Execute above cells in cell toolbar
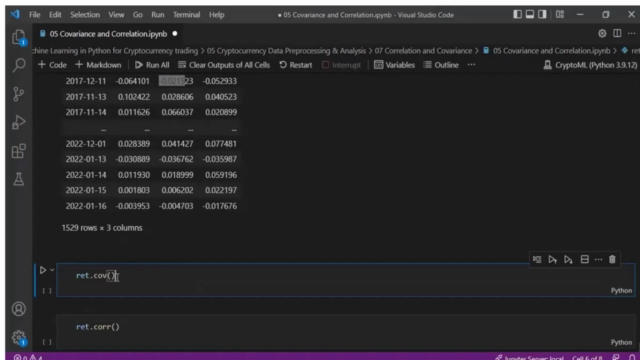This screenshot has height=360, width=640. (553, 259)
